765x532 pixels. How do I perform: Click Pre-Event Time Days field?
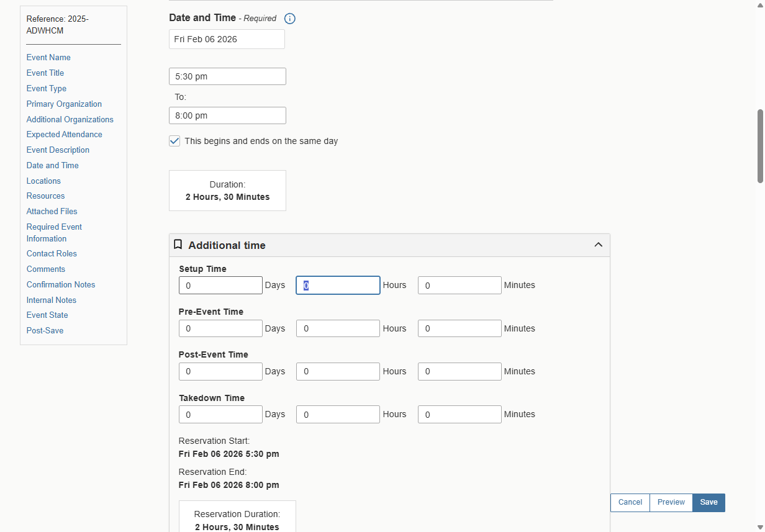(x=220, y=328)
